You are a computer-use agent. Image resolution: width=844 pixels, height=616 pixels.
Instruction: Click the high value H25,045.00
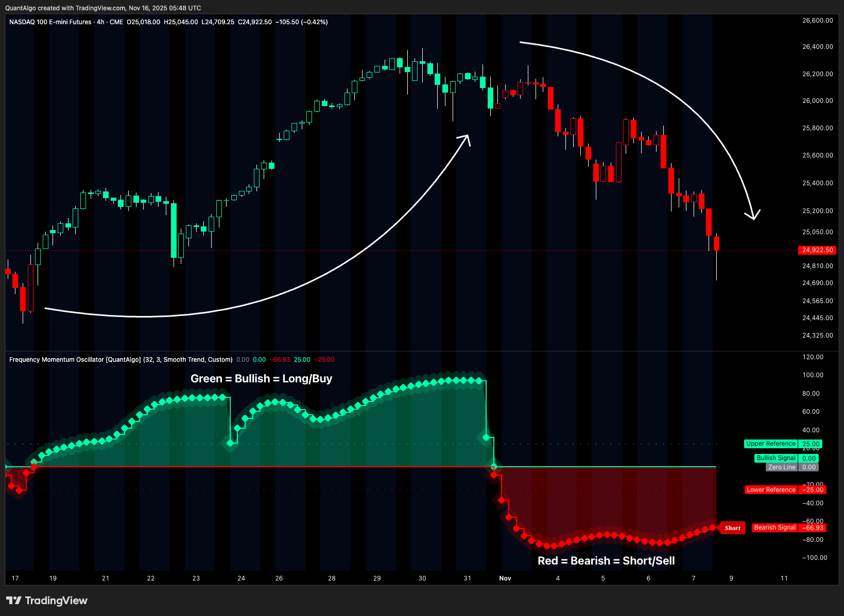pos(181,22)
